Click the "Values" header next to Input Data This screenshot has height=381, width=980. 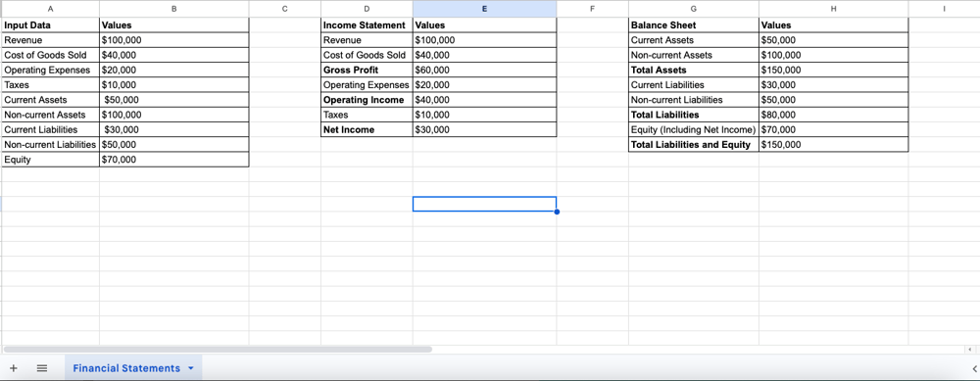click(x=173, y=25)
